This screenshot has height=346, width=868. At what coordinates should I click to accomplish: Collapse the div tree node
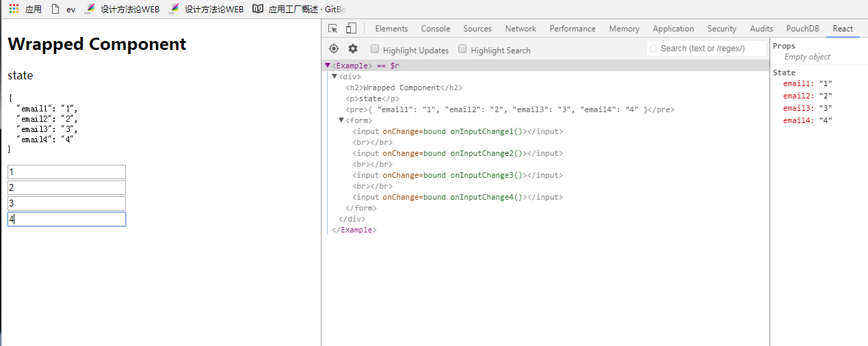334,76
